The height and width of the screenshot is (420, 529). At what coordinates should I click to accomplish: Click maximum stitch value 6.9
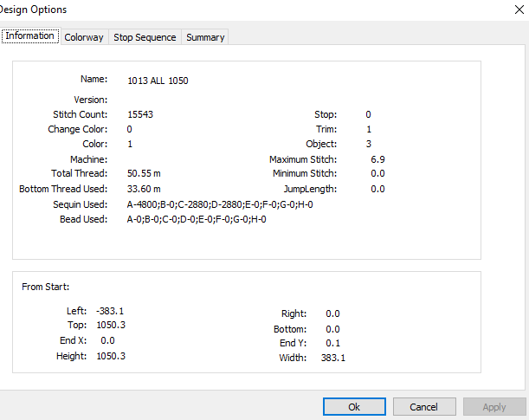coord(377,159)
